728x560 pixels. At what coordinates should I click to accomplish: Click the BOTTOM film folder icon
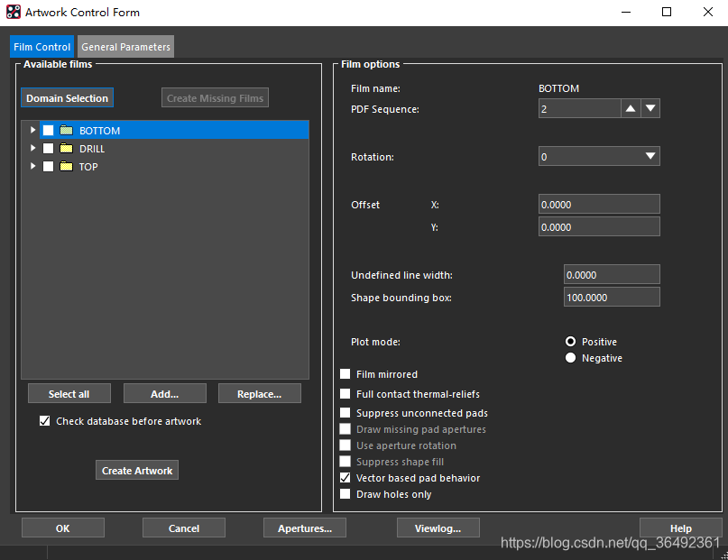66,131
